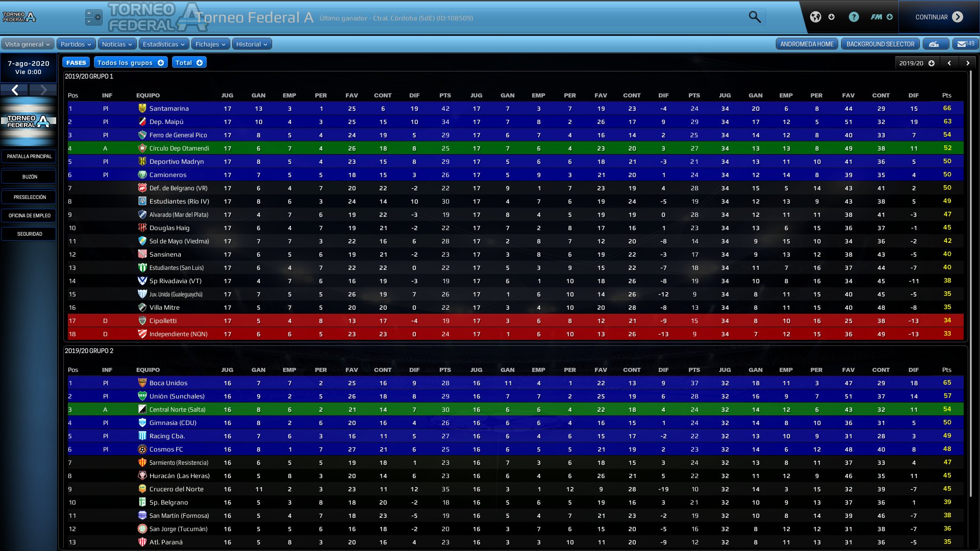This screenshot has width=980, height=551.
Task: Click the boot icon beside Background Selector
Action: (x=936, y=44)
